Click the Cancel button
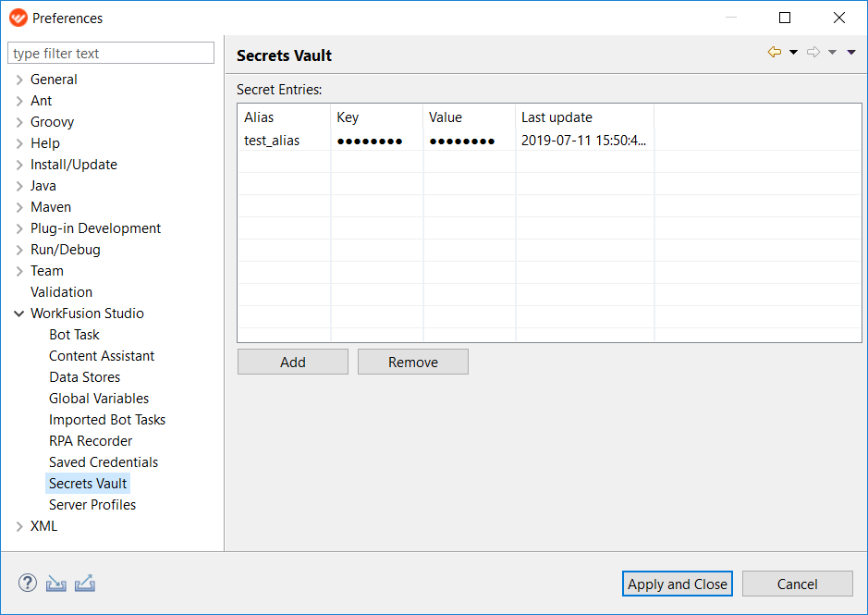 [797, 584]
